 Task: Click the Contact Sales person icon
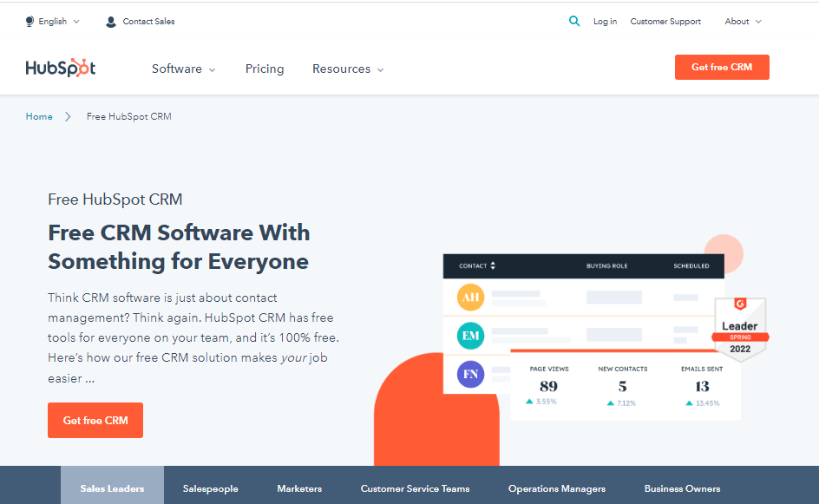point(111,22)
